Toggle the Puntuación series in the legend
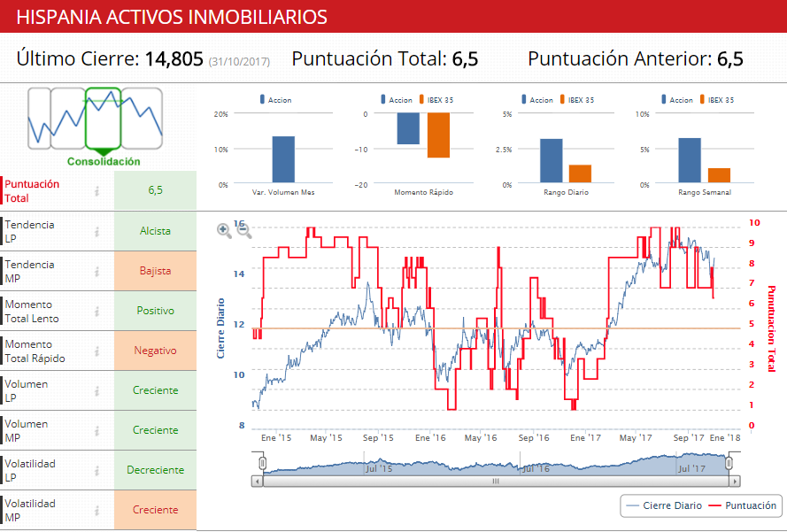The height and width of the screenshot is (532, 787). (743, 505)
